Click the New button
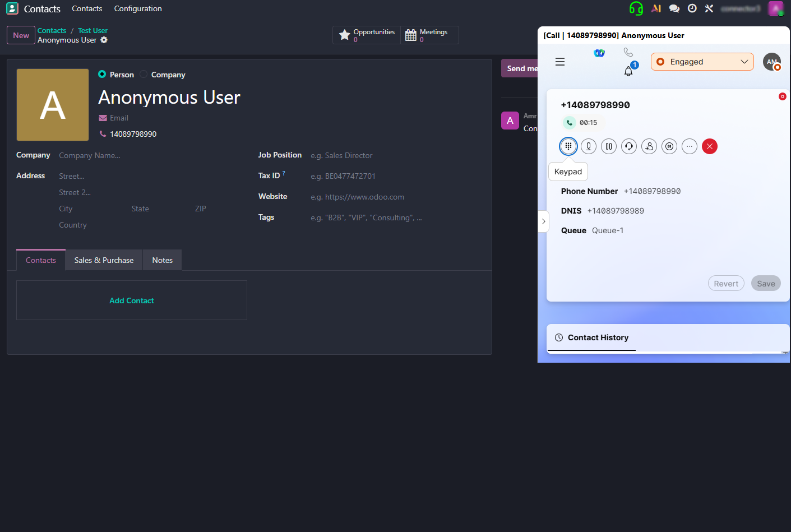Viewport: 791px width, 532px height. pos(21,35)
